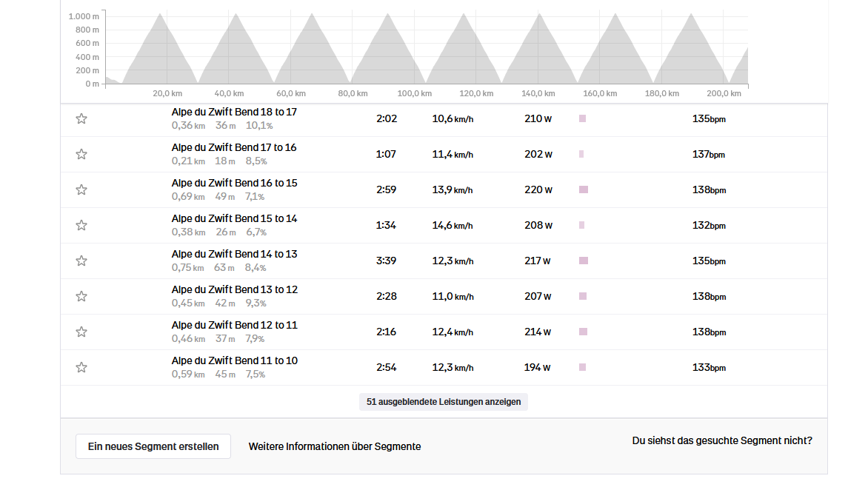
Task: Click the pink achievement bar for Bend 16 to 15
Action: point(584,189)
